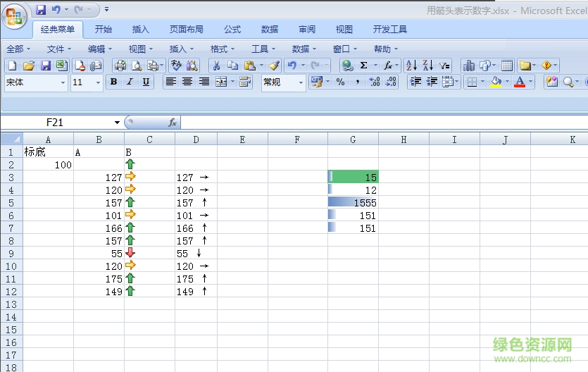Toggle Bold formatting

click(x=113, y=82)
